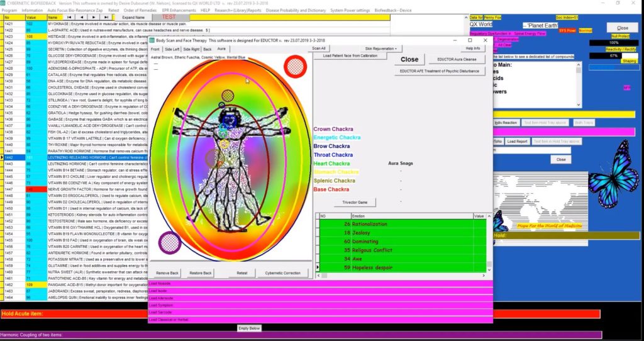The image size is (644, 341).
Task: Open the Program menu
Action: click(9, 10)
